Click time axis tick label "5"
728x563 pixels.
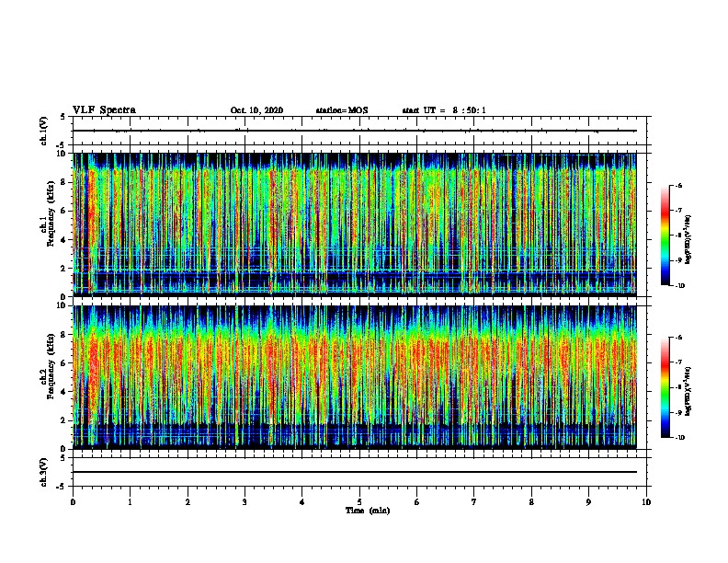point(359,502)
